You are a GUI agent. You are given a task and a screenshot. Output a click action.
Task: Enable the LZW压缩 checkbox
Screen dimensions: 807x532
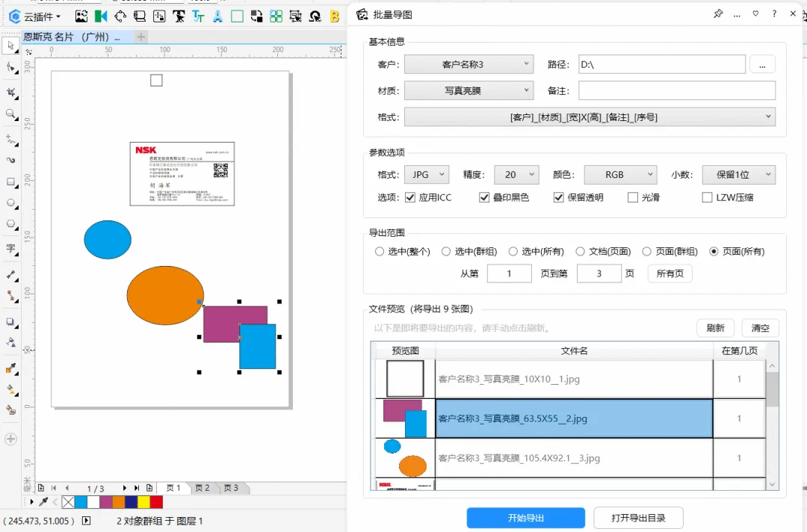pos(707,197)
